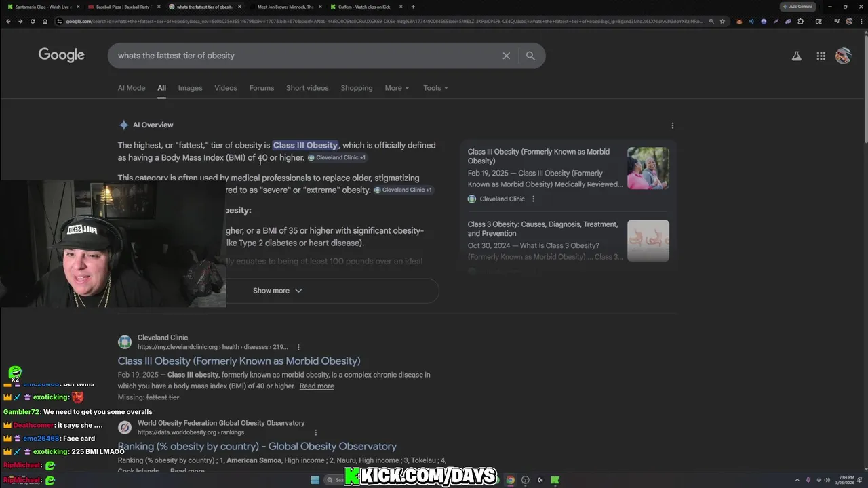Open options for World Obesity result
The width and height of the screenshot is (868, 488).
(x=315, y=432)
